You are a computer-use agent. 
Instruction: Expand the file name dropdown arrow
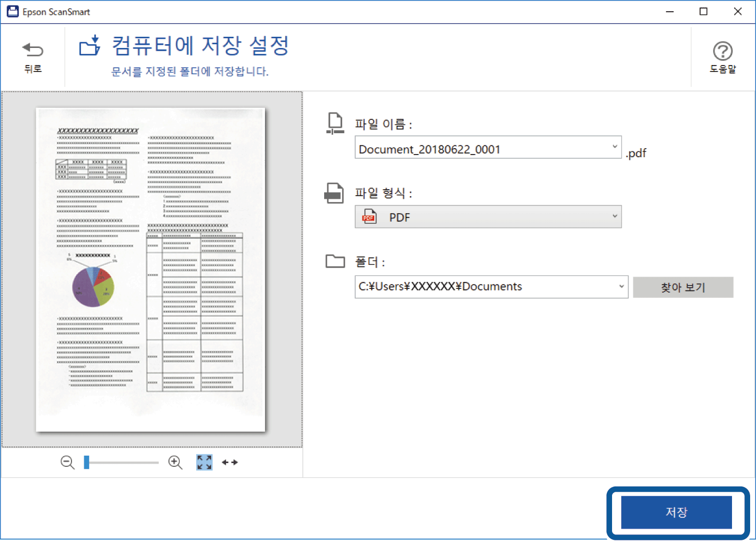point(614,147)
